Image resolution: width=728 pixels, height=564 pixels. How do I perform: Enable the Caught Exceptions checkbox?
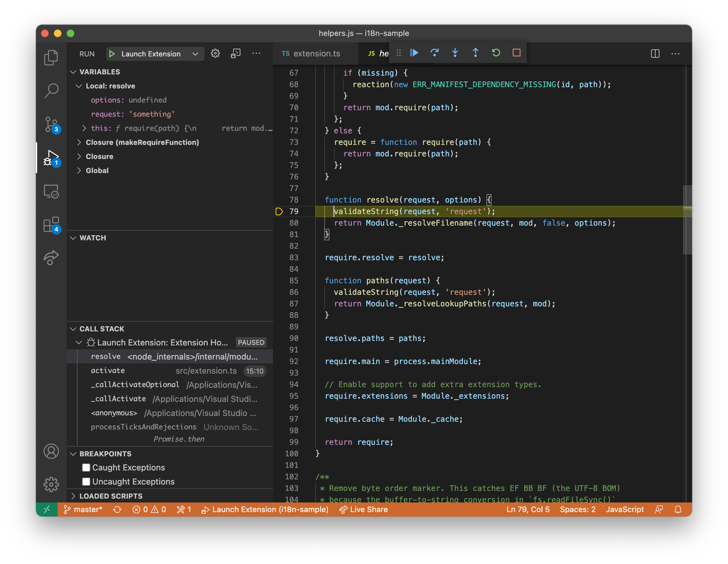[86, 467]
